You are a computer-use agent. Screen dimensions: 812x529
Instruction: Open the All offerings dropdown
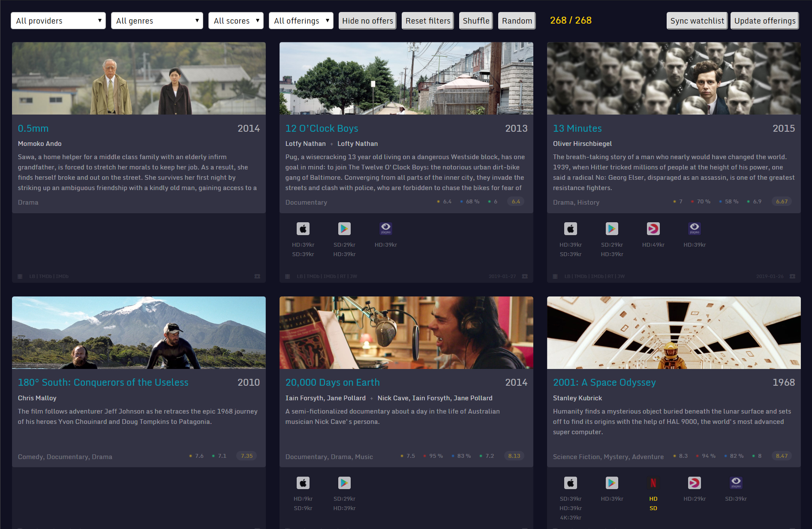(x=301, y=21)
